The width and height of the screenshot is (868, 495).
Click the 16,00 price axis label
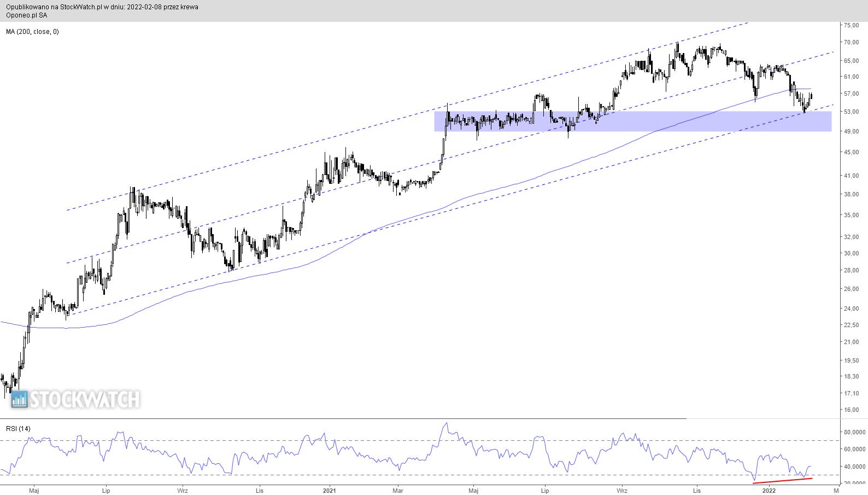click(x=851, y=410)
